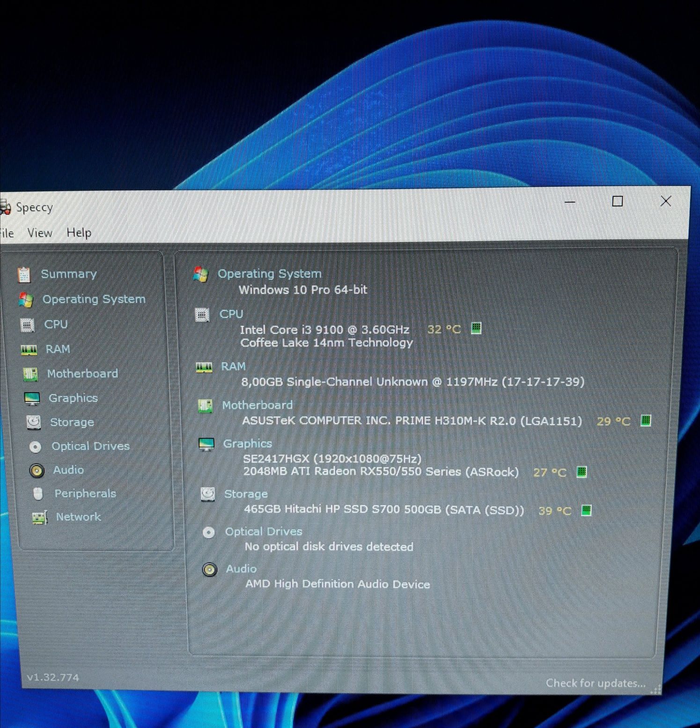Click the resize grip at window corner
The image size is (700, 728).
click(x=656, y=689)
